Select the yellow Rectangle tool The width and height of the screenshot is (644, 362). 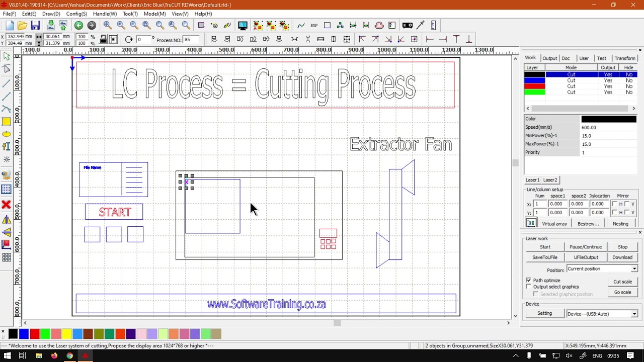(x=6, y=121)
